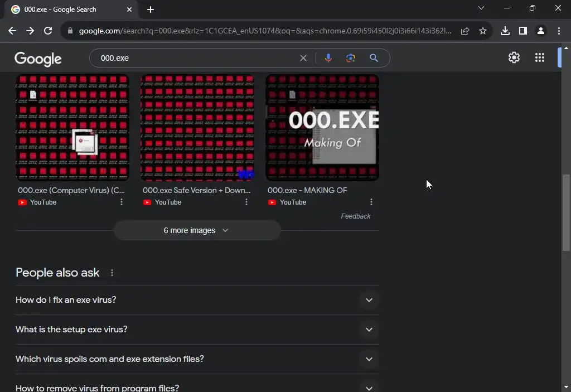Share this page from address bar

tap(465, 31)
